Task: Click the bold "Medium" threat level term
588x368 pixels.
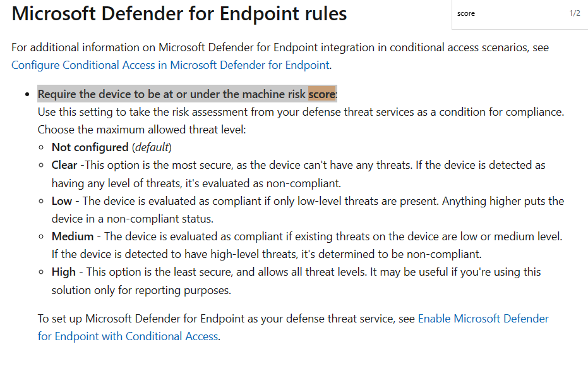Action: pos(73,236)
